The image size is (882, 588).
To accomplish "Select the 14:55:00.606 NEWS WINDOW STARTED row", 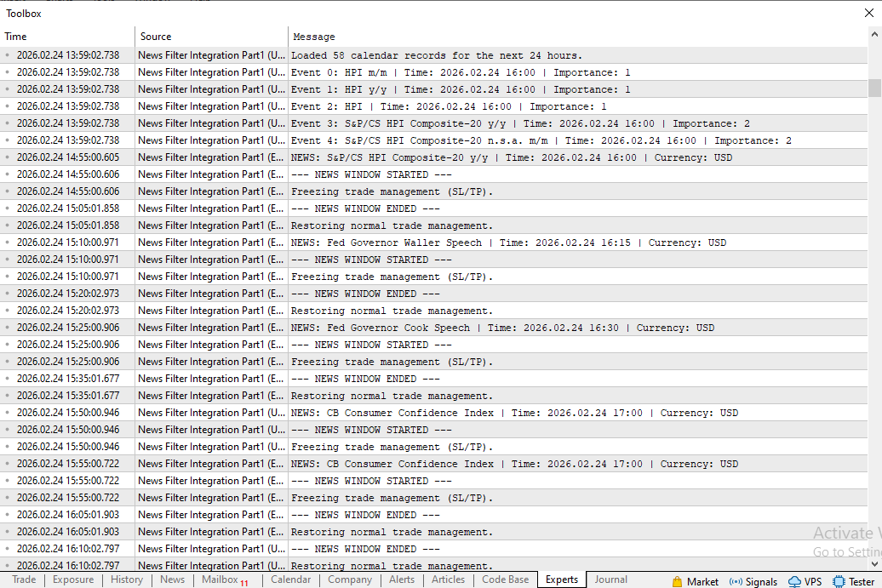I will coord(433,174).
